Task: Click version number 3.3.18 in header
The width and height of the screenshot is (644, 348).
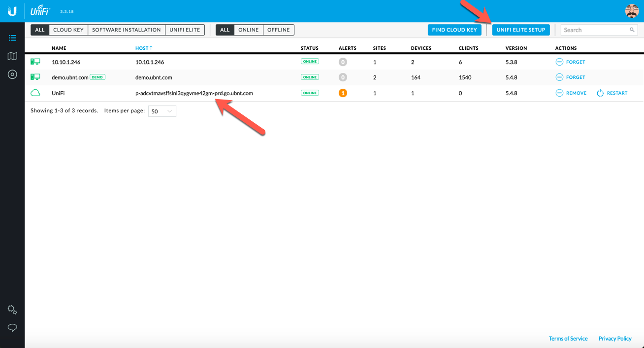Action: (x=67, y=11)
